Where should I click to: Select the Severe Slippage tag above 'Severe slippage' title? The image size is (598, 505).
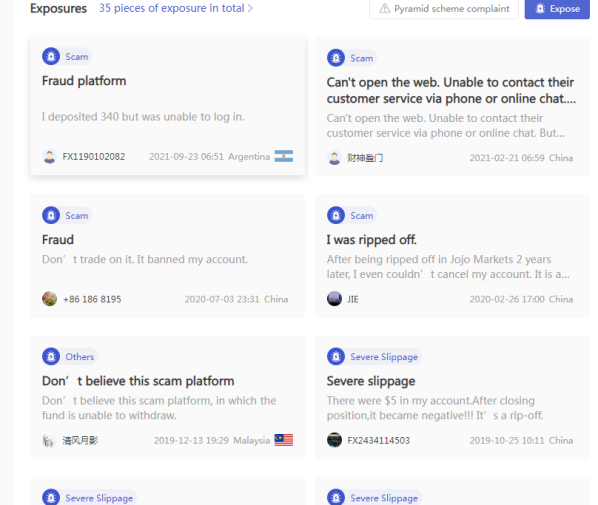pos(384,357)
